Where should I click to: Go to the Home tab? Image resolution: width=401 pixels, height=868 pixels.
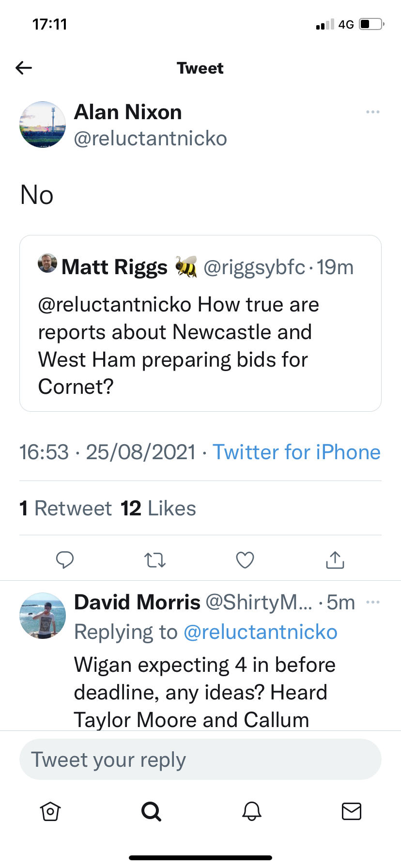point(50,811)
